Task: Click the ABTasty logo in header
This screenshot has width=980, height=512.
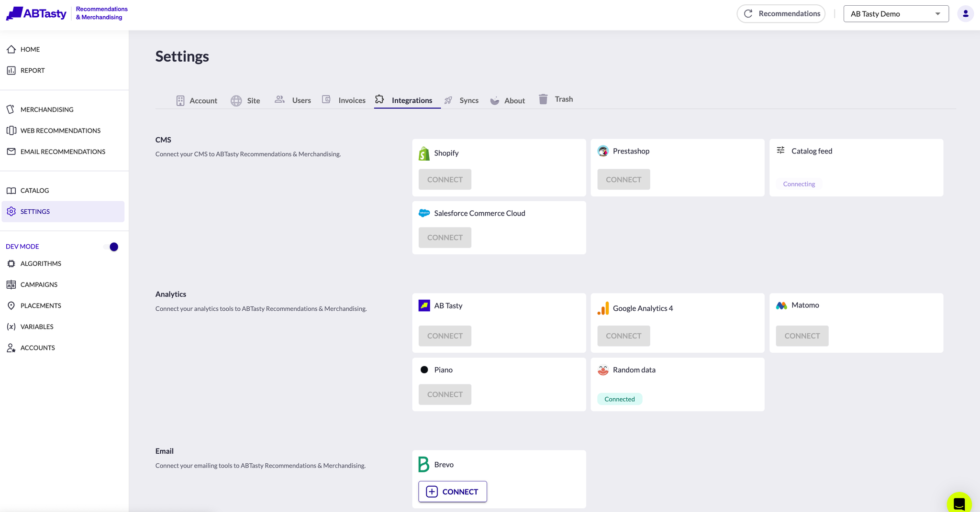Action: coord(36,13)
